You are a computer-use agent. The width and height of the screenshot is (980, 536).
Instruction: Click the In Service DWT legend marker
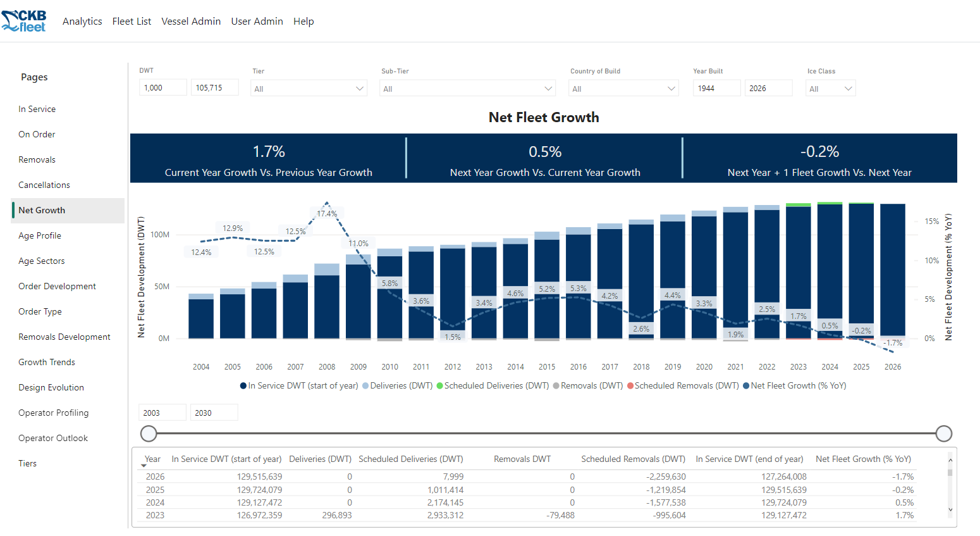tap(243, 386)
